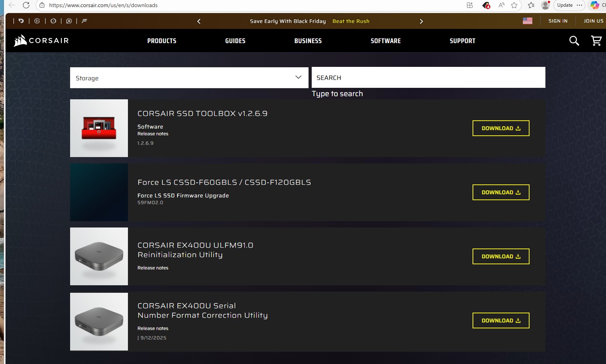The height and width of the screenshot is (364, 606).
Task: Click the browser back arrow
Action: [12, 5]
